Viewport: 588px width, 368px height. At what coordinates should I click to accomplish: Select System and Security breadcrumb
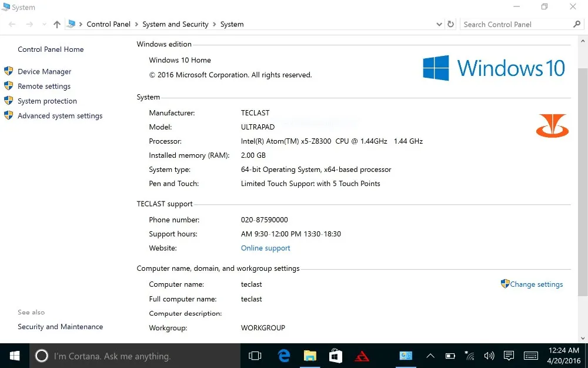click(175, 24)
